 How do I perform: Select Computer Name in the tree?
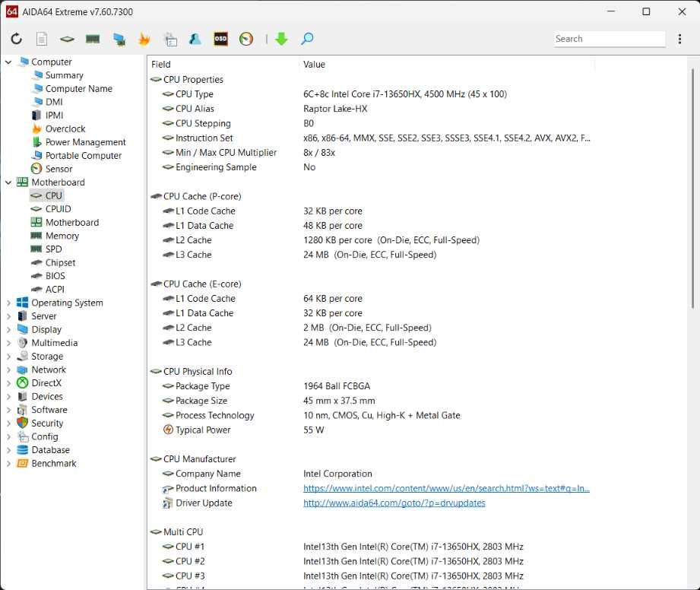click(78, 89)
